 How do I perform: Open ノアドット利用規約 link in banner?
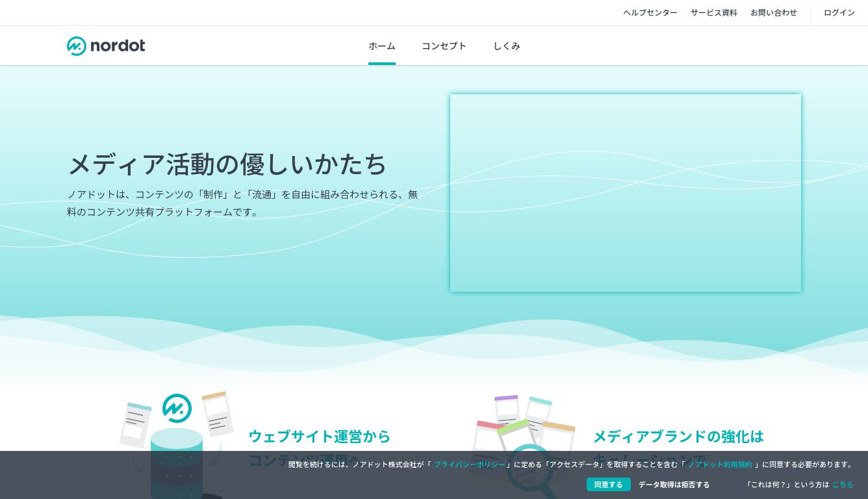720,465
